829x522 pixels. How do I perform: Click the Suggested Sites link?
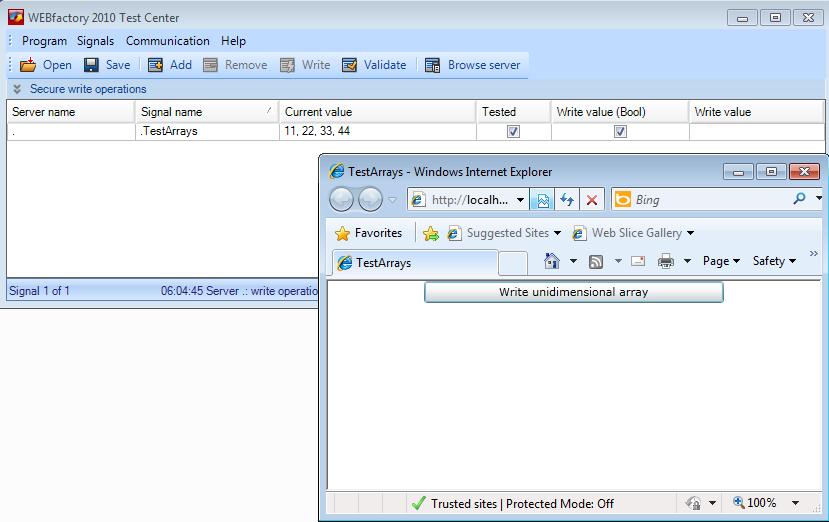click(x=507, y=233)
